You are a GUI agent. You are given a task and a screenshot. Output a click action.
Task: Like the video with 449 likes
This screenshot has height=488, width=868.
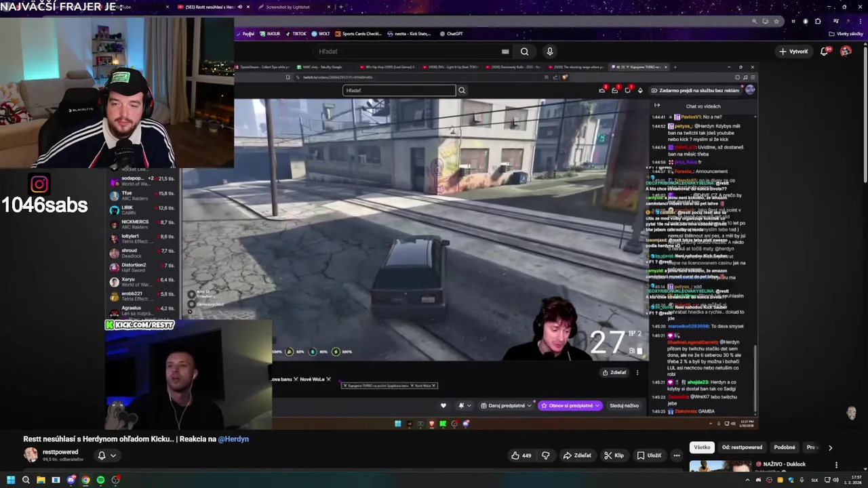tap(521, 455)
